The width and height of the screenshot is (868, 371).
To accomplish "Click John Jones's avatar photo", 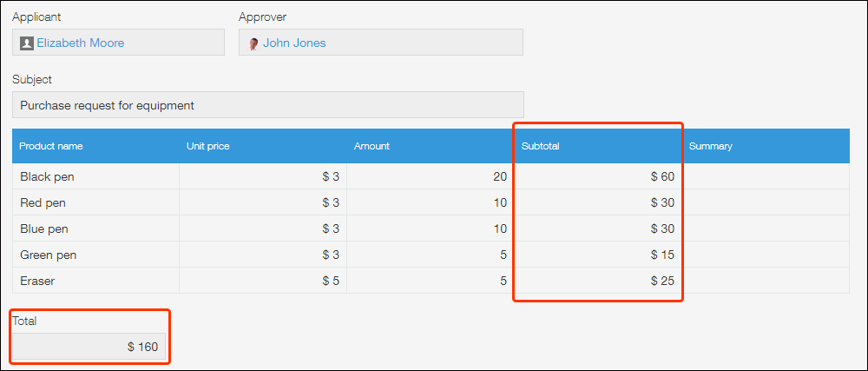I will point(253,43).
